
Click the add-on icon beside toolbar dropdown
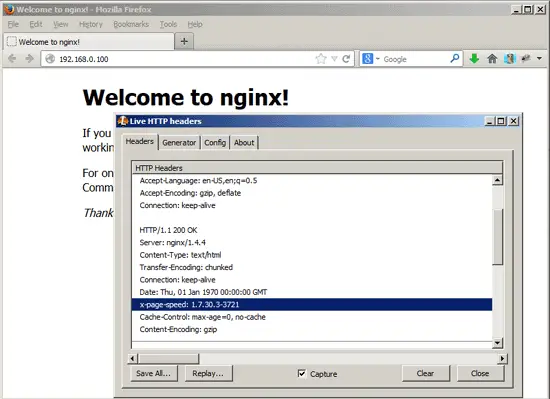click(x=525, y=59)
